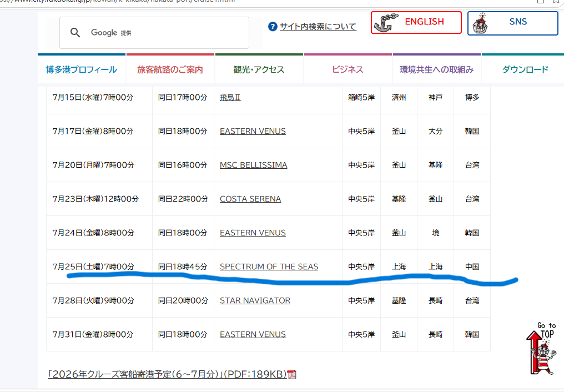This screenshot has height=392, width=564.
Task: Click 済州 in 飛鳥Ⅱ row
Action: [x=399, y=97]
